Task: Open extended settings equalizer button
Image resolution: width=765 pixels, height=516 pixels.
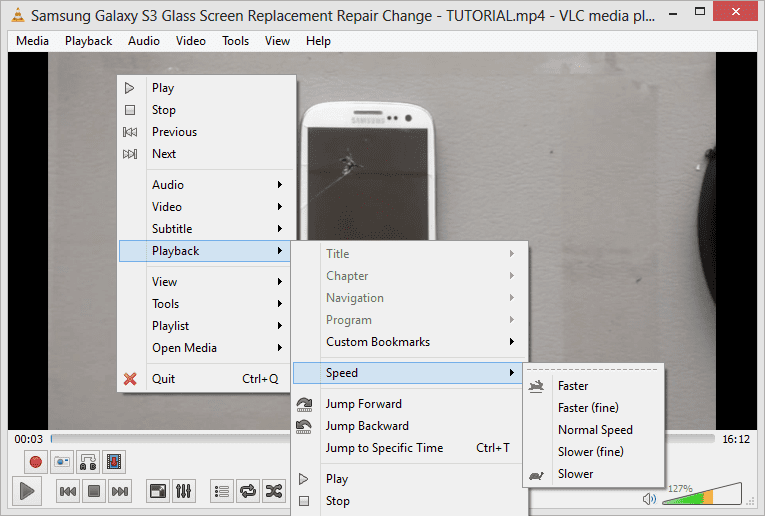Action: tap(183, 491)
